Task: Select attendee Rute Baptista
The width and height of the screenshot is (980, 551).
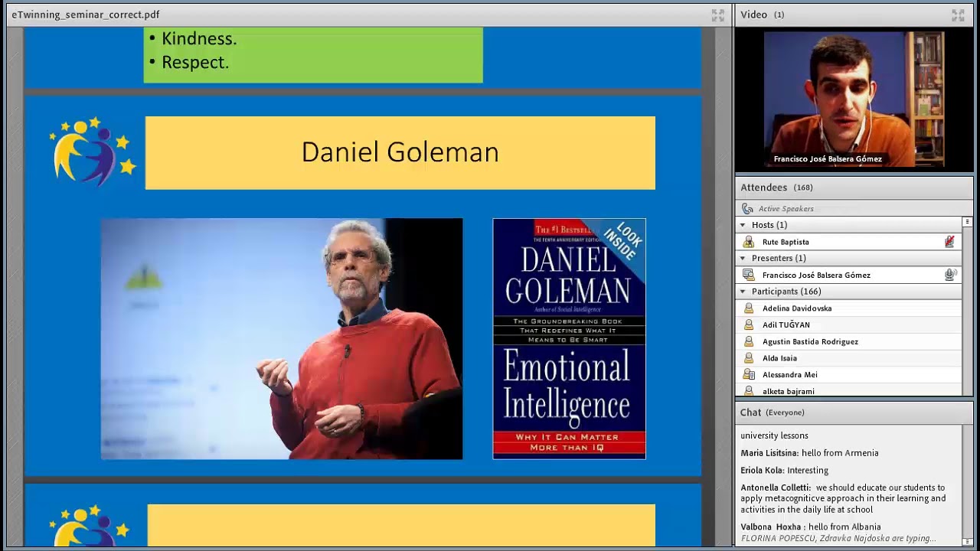Action: click(849, 242)
